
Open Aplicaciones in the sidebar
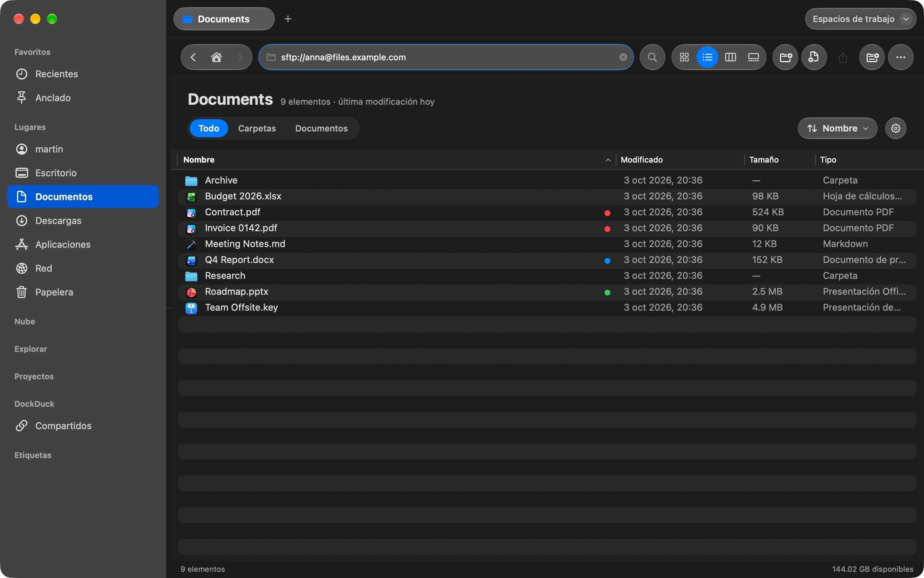(x=83, y=244)
